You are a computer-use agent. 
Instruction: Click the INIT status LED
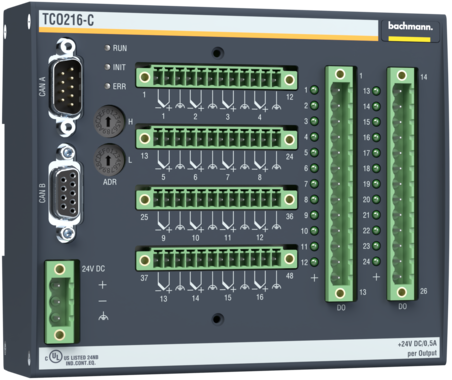pyautogui.click(x=107, y=67)
